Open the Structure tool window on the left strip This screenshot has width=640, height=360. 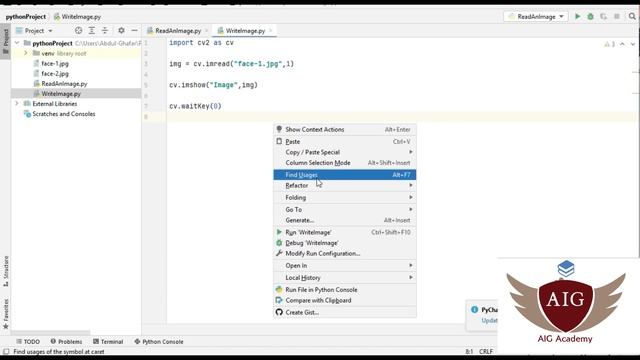6,271
